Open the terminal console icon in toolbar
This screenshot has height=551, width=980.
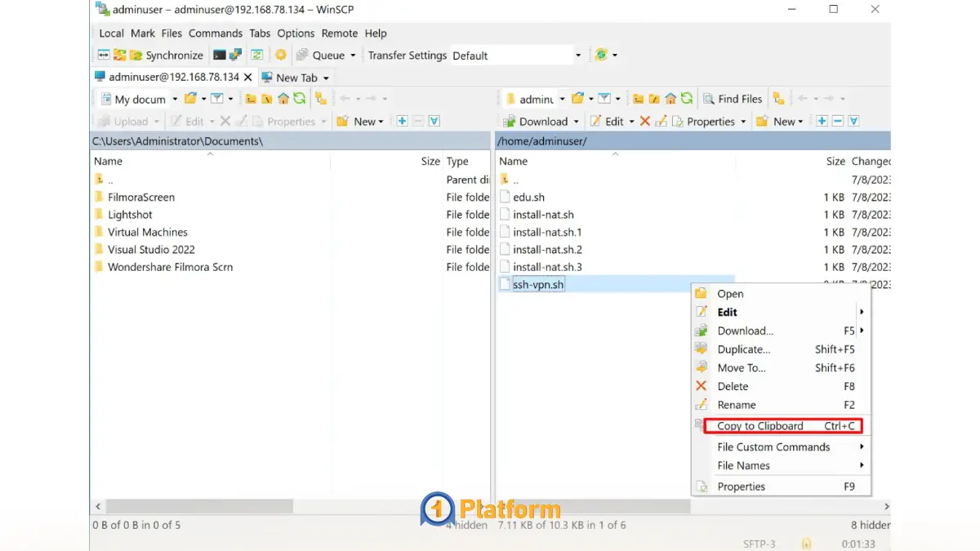click(219, 56)
